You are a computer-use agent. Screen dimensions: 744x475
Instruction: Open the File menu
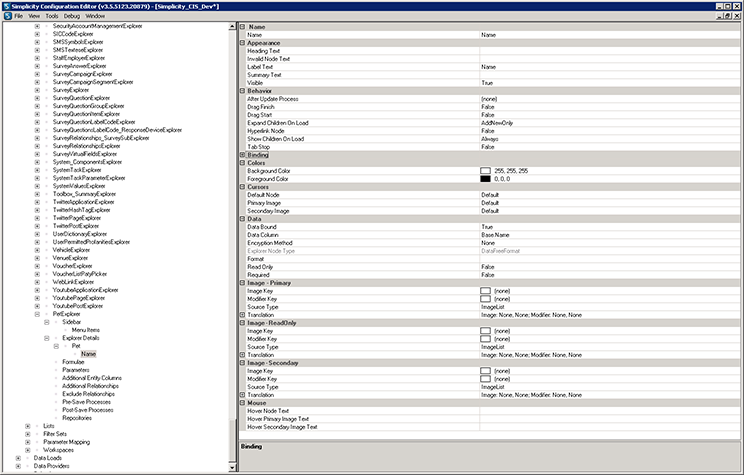(19, 16)
